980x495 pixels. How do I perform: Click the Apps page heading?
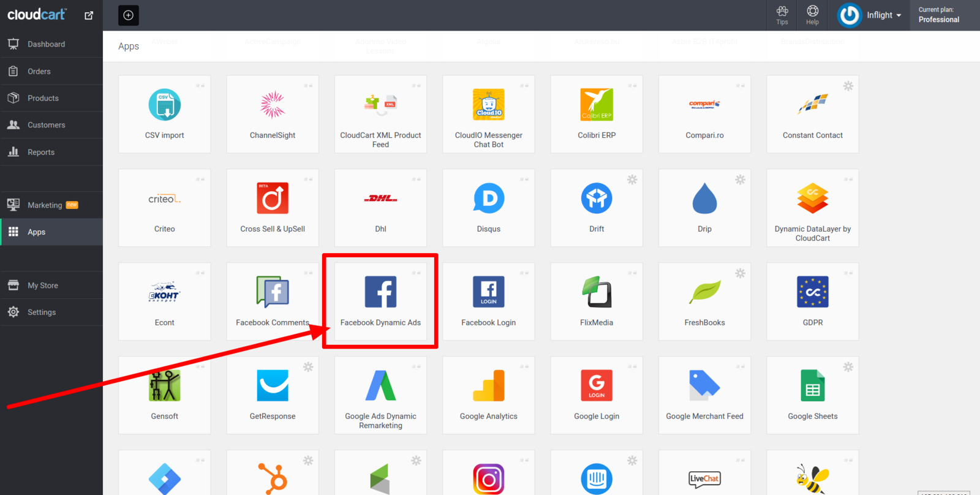[129, 46]
